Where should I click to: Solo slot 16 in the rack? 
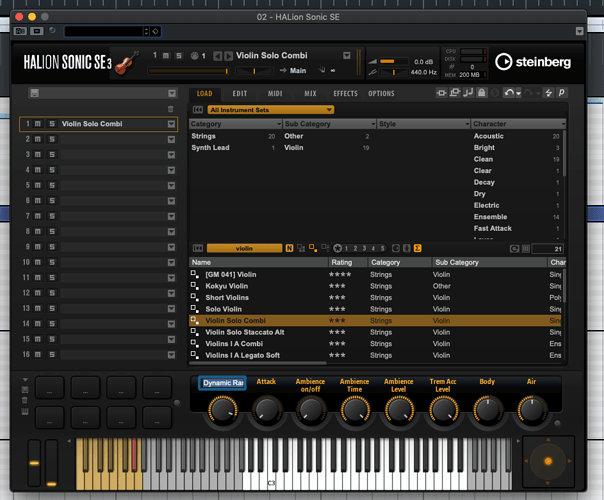(52, 354)
